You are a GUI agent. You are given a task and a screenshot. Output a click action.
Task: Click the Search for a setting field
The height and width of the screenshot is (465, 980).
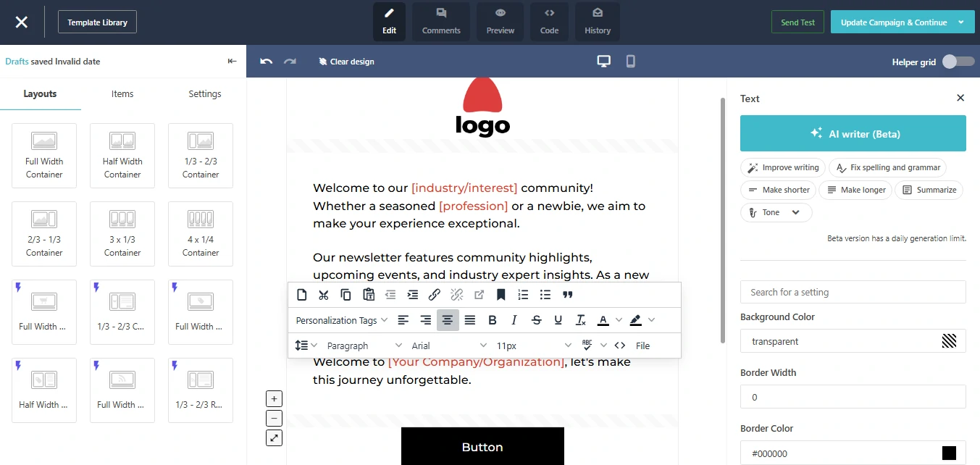pos(853,292)
